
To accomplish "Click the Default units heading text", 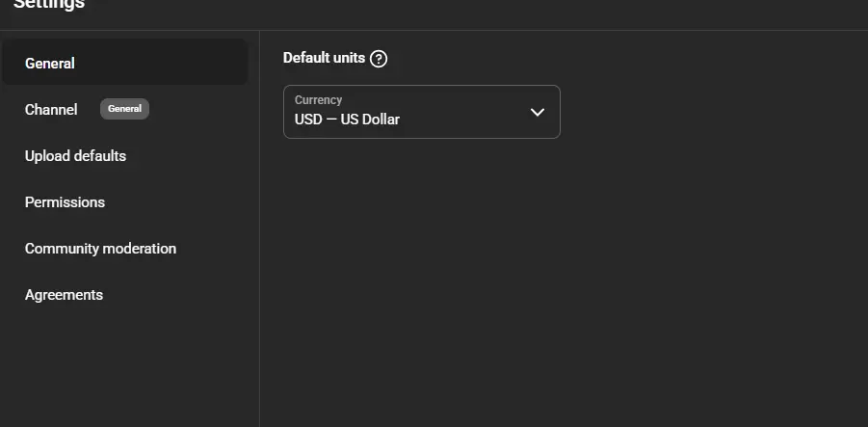I will click(x=324, y=58).
